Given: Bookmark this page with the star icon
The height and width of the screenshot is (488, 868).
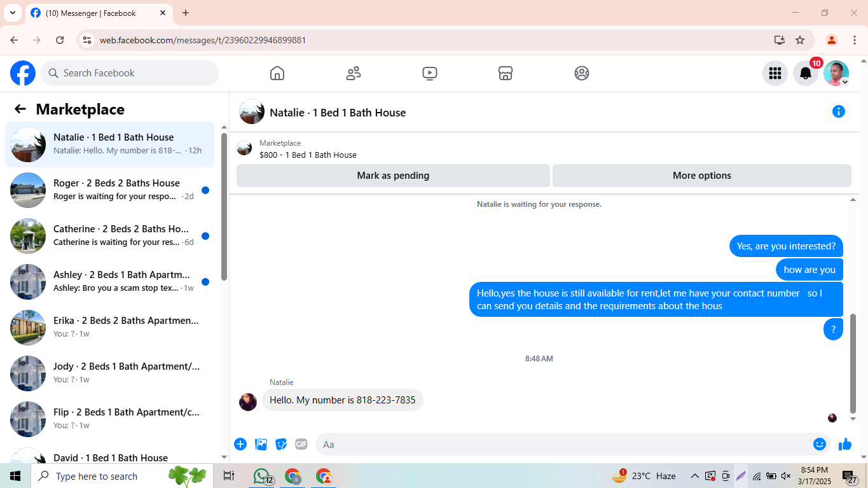Looking at the screenshot, I should (x=800, y=40).
